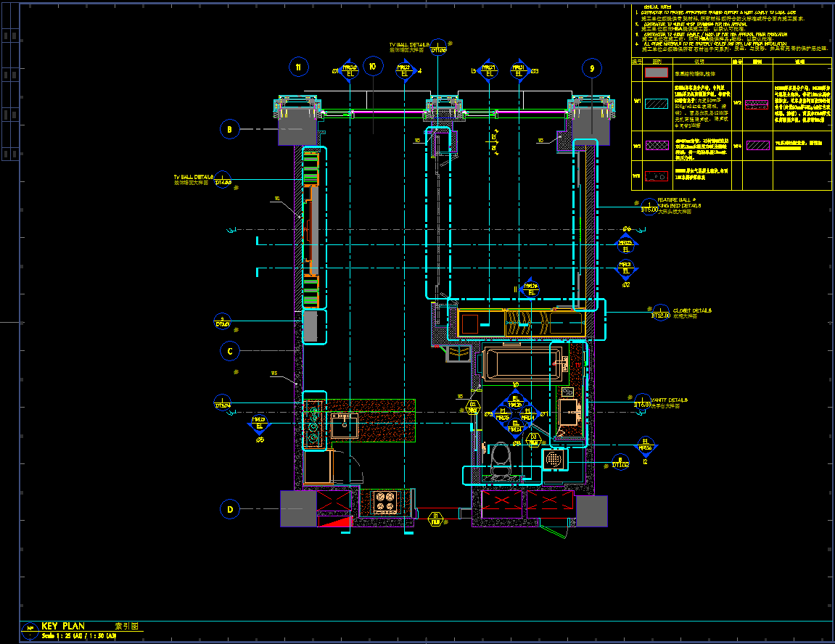Click the row C grid bubble
Screen dimensions: 835x644
tap(229, 351)
